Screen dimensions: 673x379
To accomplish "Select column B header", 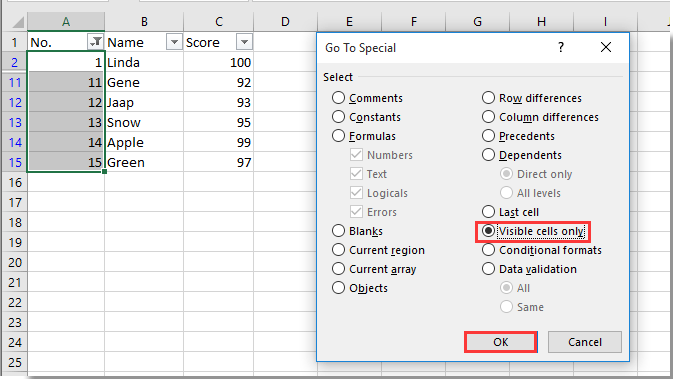I will coord(144,21).
